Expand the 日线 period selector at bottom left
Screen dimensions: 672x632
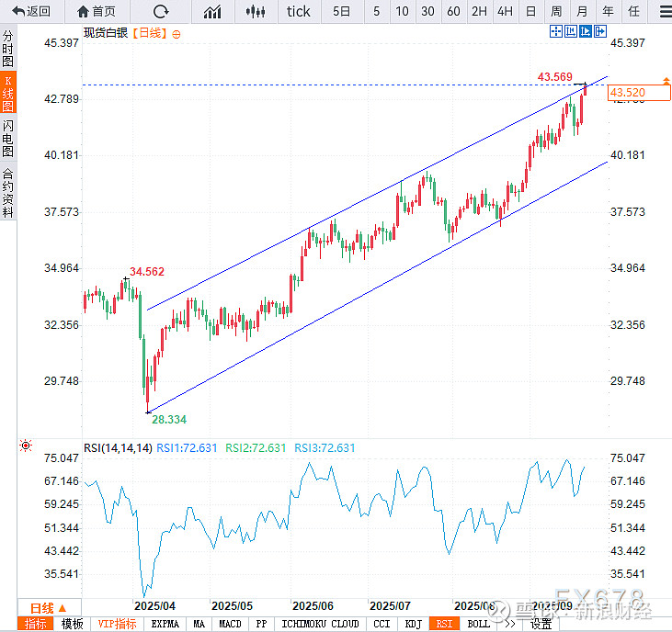pos(49,608)
